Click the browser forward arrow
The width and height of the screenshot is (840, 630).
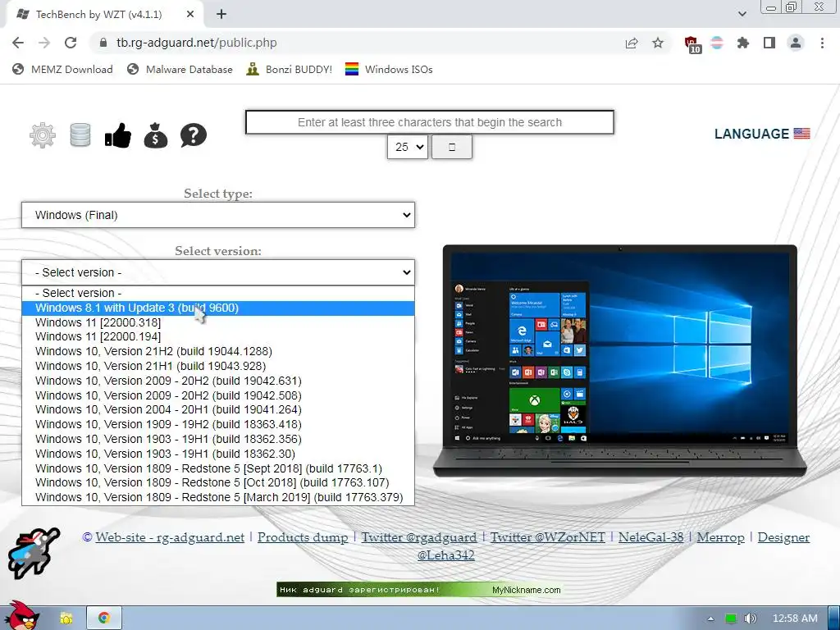(x=44, y=43)
